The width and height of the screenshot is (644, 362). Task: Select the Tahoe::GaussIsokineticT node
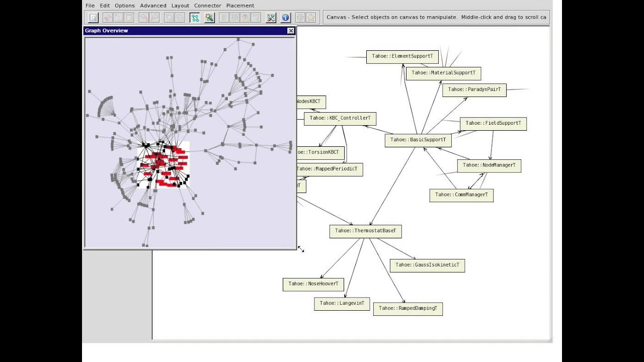[x=427, y=265]
